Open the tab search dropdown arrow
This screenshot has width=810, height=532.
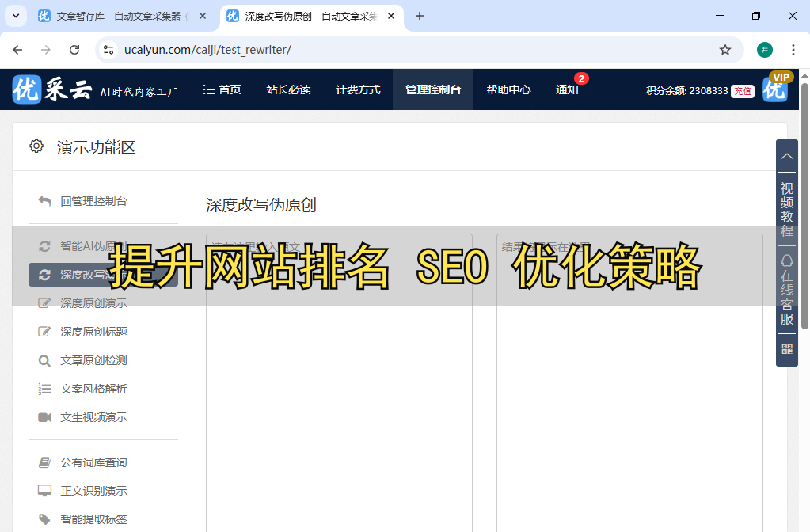click(x=16, y=16)
